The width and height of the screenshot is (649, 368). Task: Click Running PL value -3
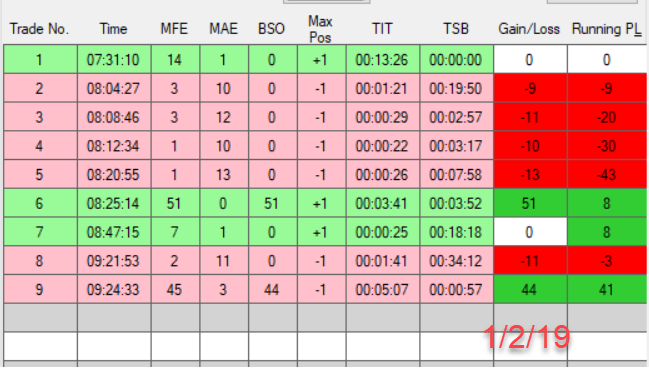[607, 261]
